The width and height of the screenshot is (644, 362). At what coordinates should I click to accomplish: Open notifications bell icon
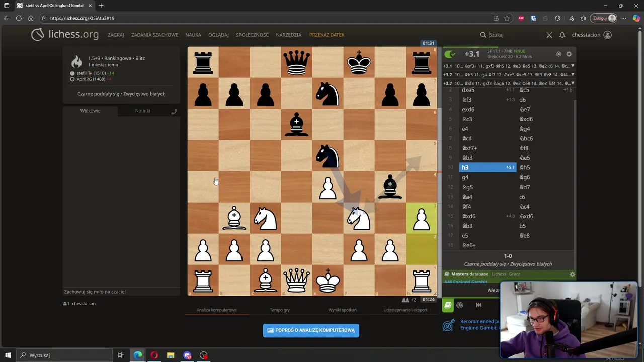tap(562, 35)
